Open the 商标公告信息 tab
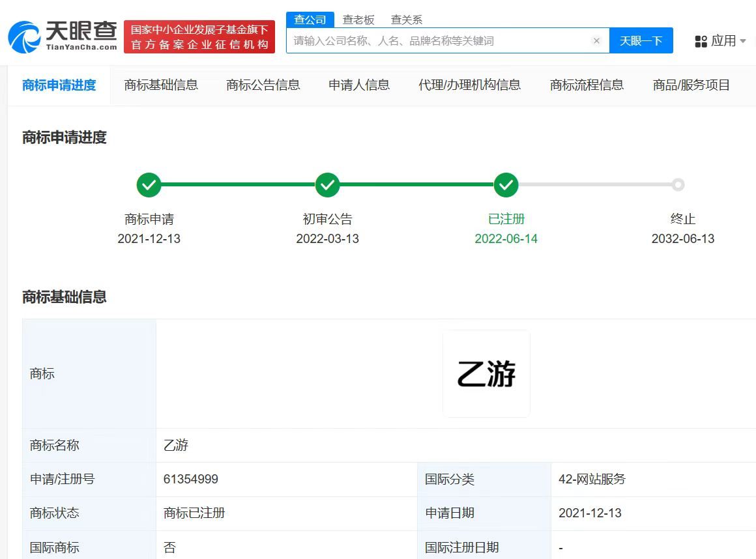The height and width of the screenshot is (559, 756). (263, 85)
